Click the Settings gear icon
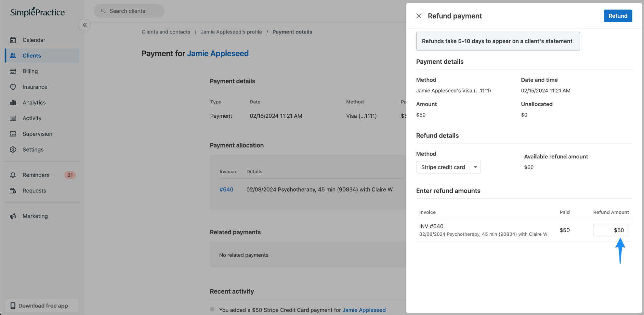This screenshot has height=315, width=644. tap(13, 149)
